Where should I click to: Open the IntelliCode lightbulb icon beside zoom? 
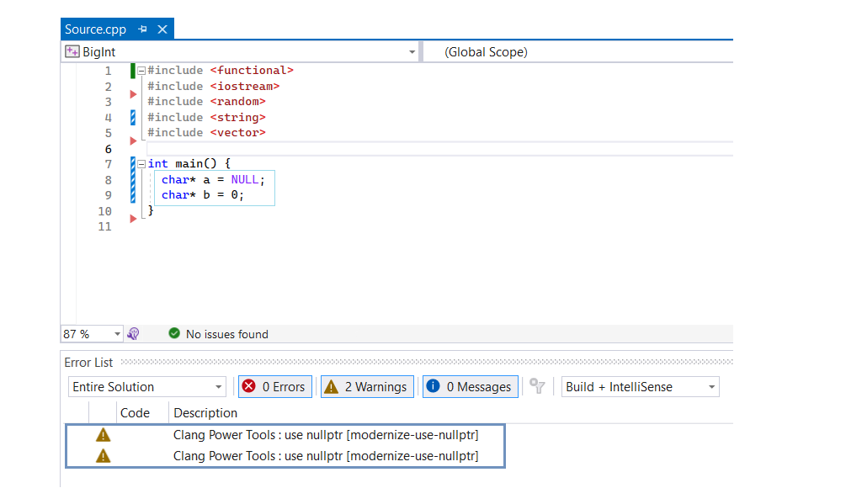point(133,334)
